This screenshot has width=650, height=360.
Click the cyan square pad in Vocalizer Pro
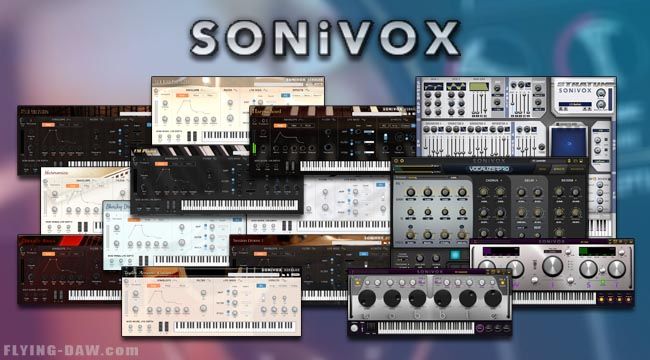(x=455, y=255)
